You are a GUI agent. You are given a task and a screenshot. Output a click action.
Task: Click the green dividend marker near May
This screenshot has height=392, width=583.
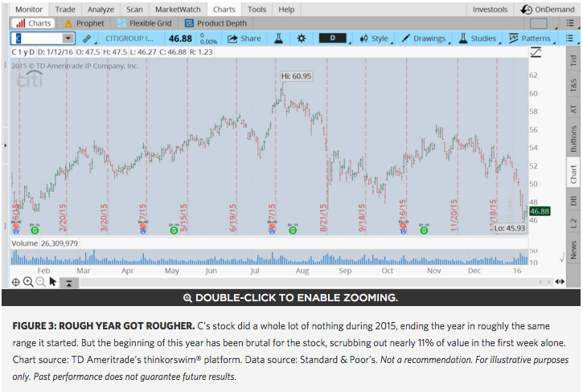pos(174,231)
